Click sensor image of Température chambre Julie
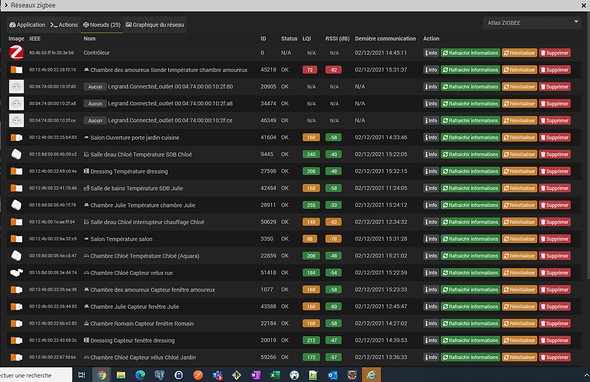The width and height of the screenshot is (590, 382). tap(16, 205)
